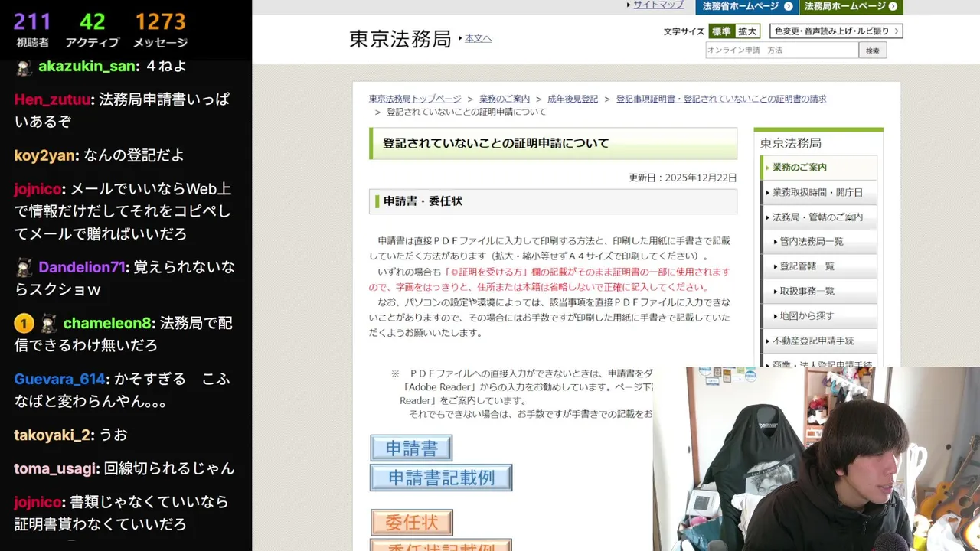Open 色変更・音声読み上げ・ルビ振り options

coord(835,31)
